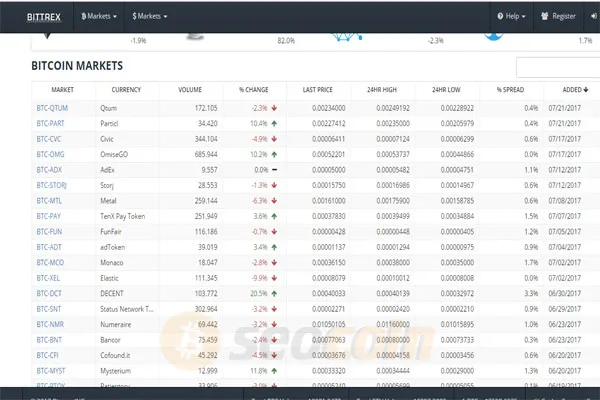The width and height of the screenshot is (600, 400).
Task: Open the BTC-CFI market link
Action: click(47, 355)
